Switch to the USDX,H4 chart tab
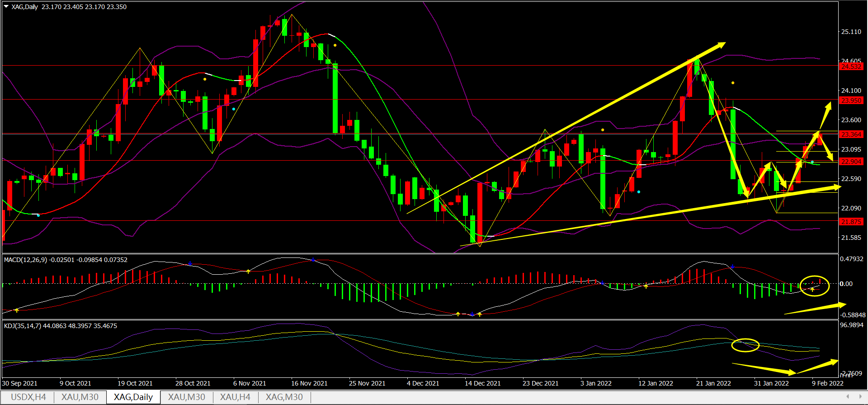The width and height of the screenshot is (868, 405). [28, 397]
